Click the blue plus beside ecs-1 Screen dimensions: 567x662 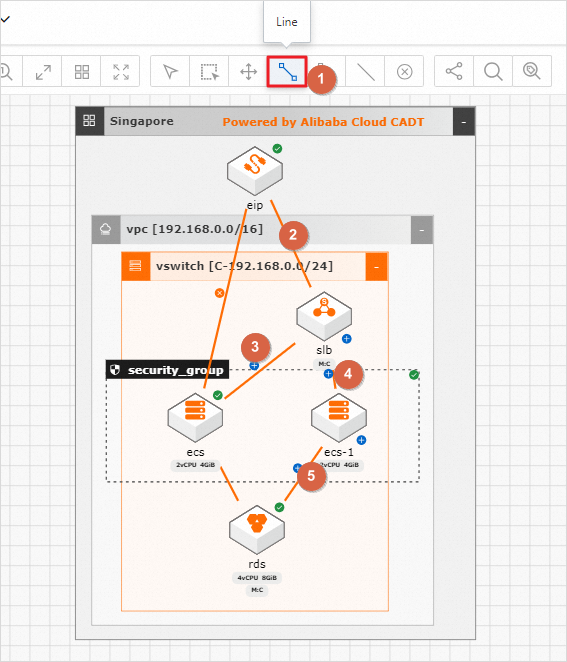tap(361, 440)
